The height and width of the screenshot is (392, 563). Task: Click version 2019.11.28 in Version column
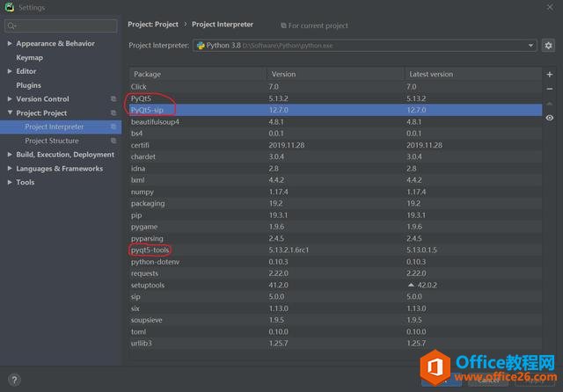click(287, 145)
